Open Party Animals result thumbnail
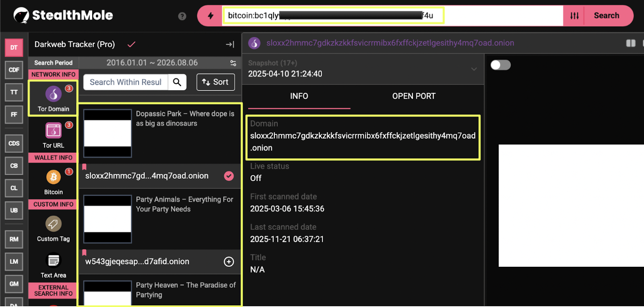Screen dimensions: 644x307 pos(107,219)
